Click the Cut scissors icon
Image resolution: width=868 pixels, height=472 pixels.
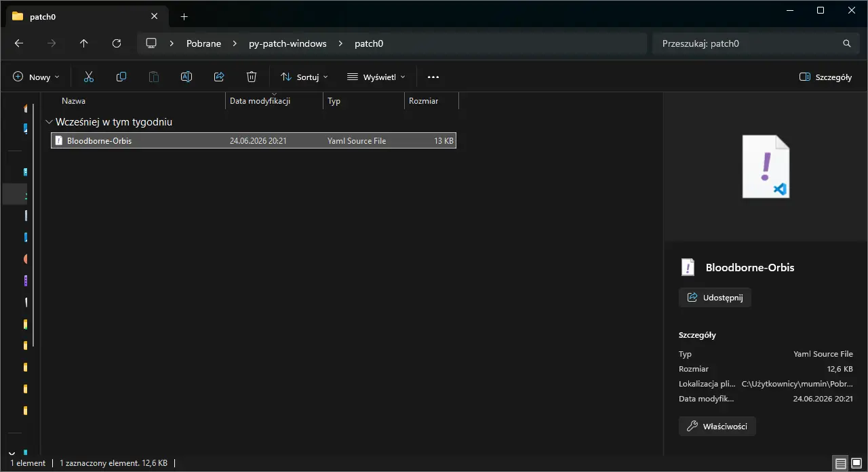tap(89, 77)
